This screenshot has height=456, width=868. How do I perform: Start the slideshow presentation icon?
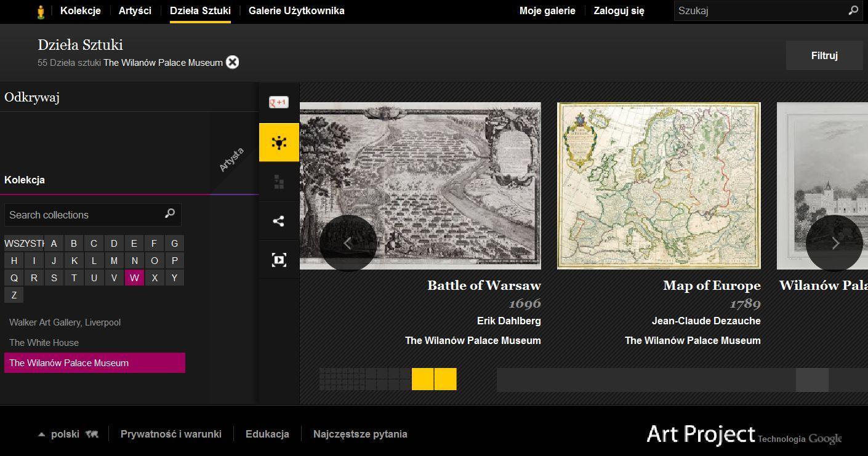(279, 260)
